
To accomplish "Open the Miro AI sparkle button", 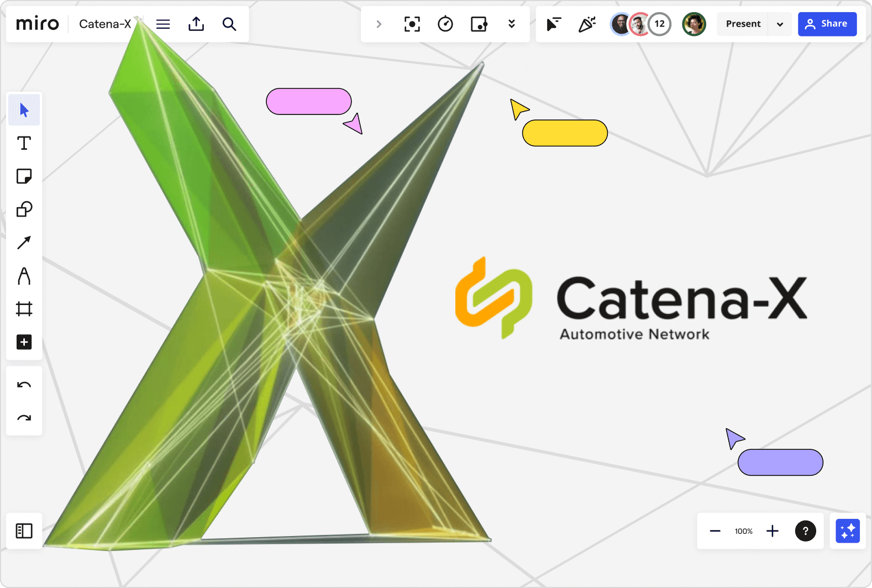I will pyautogui.click(x=848, y=531).
